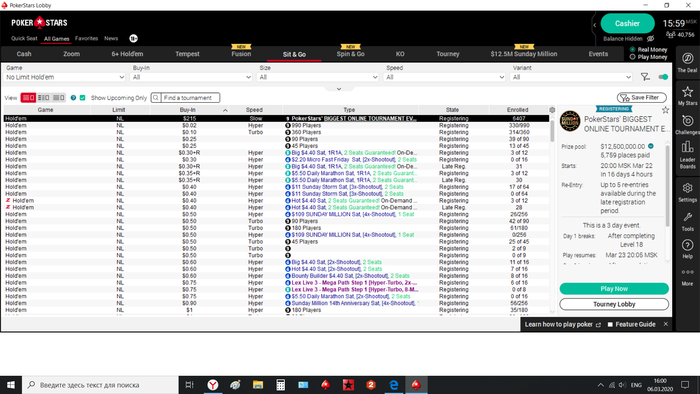The height and width of the screenshot is (394, 700).
Task: Click the tournament list vertical scrollbar
Action: click(x=552, y=131)
